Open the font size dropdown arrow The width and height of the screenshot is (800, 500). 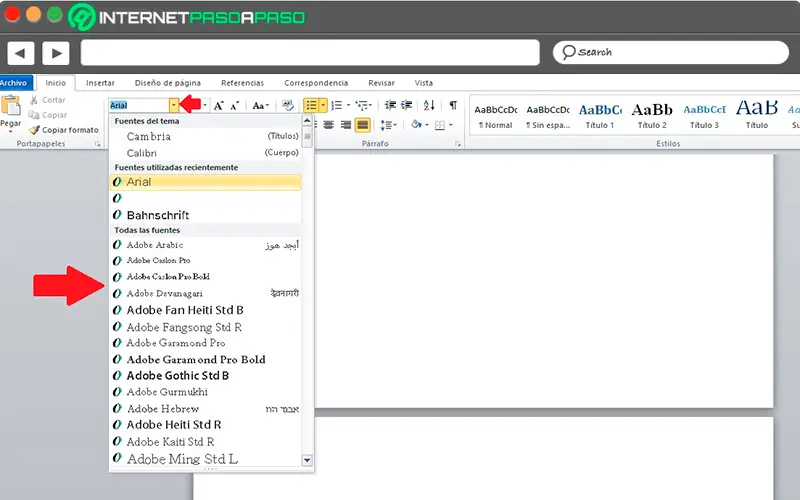(205, 106)
